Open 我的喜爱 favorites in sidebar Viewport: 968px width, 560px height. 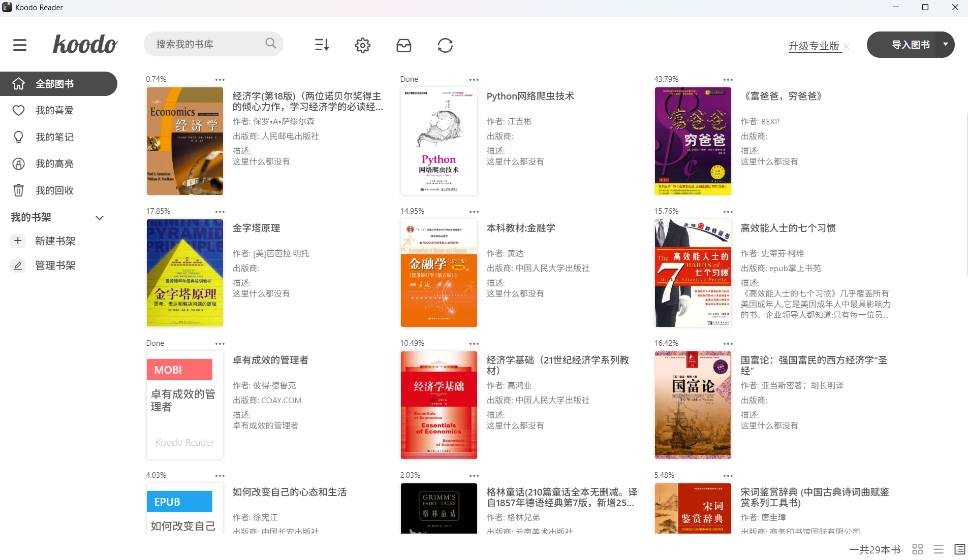[54, 110]
